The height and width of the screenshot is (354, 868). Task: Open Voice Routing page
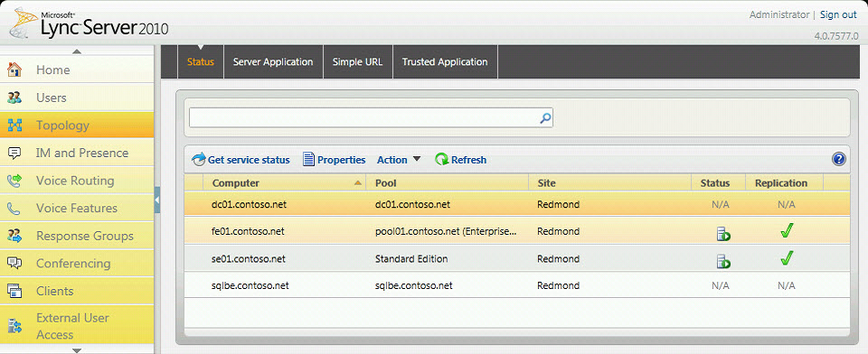(x=77, y=181)
